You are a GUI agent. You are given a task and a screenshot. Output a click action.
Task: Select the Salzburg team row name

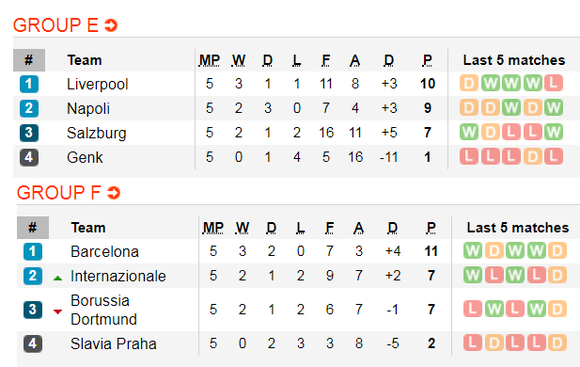97,133
